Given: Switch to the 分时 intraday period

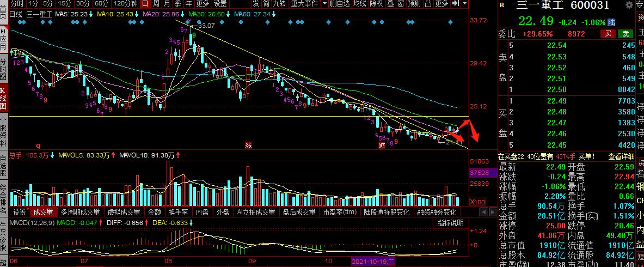Looking at the screenshot, I should coord(17,4).
